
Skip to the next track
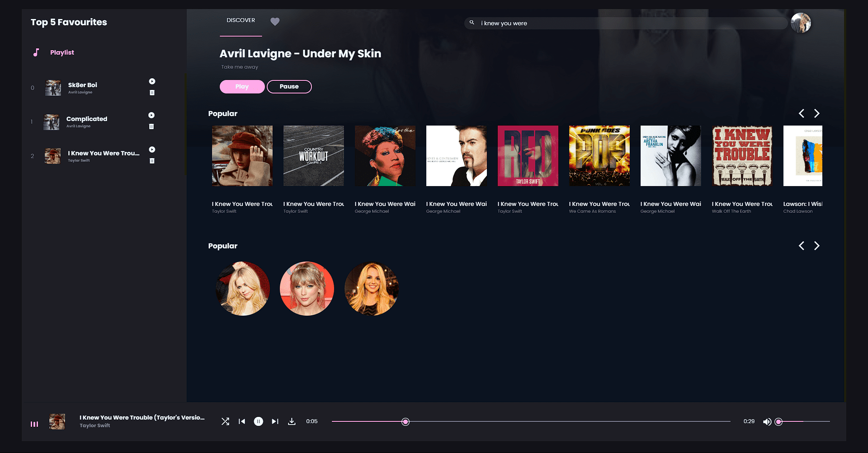point(275,421)
